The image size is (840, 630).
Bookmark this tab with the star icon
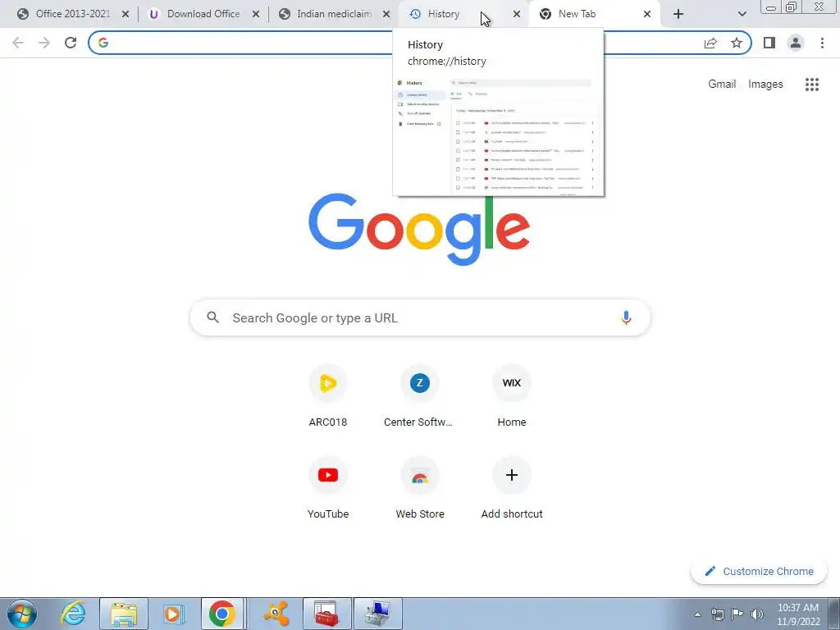pyautogui.click(x=737, y=43)
